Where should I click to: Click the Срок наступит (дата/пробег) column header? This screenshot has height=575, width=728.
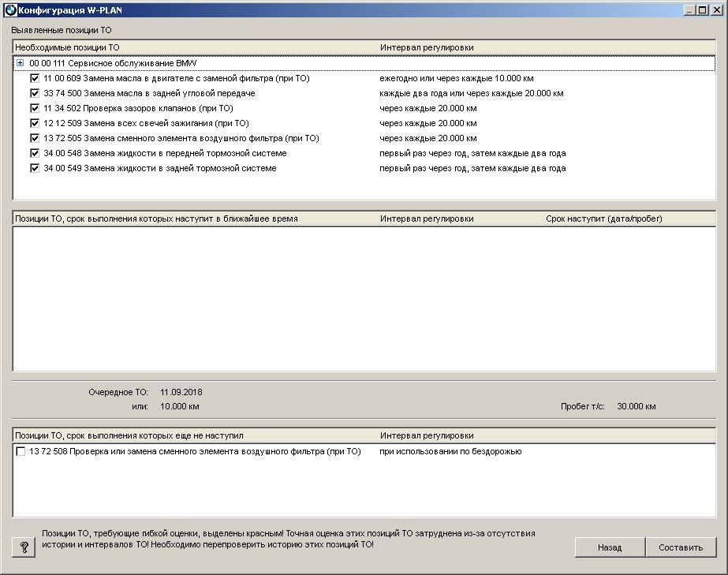tap(603, 218)
